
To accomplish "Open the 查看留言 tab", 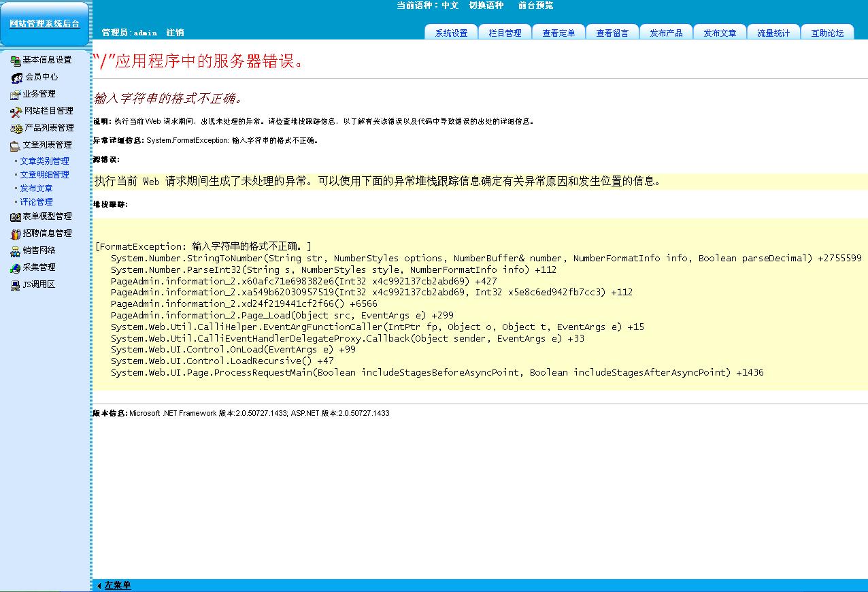I will click(612, 33).
